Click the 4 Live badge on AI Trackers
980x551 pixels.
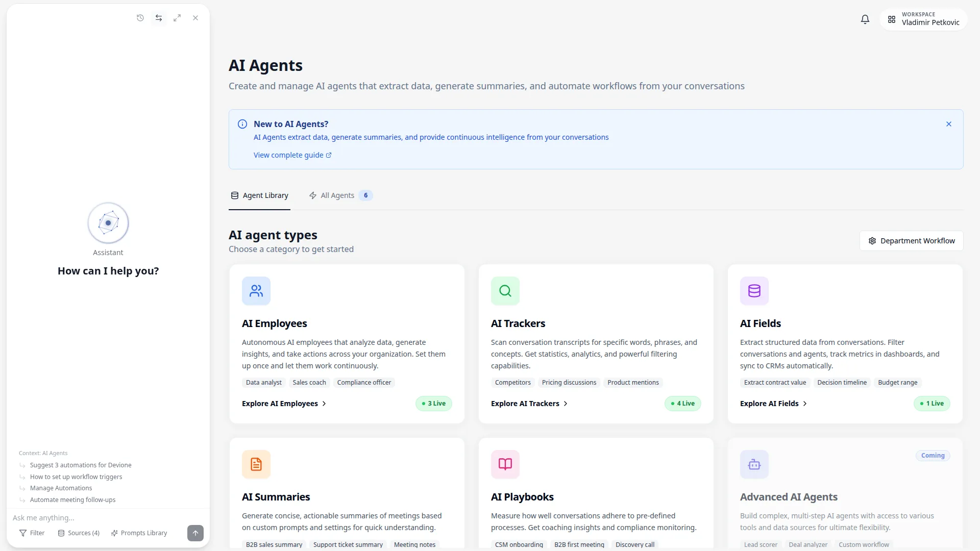click(x=683, y=404)
